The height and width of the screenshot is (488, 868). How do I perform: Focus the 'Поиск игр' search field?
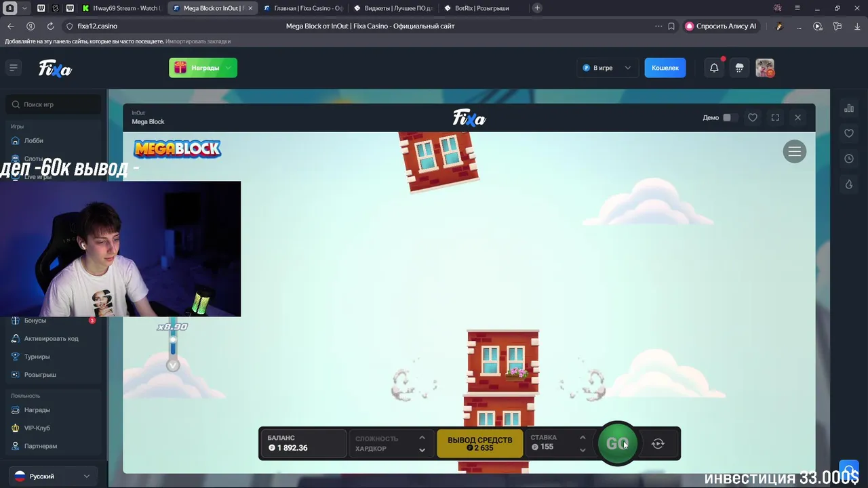click(x=54, y=104)
